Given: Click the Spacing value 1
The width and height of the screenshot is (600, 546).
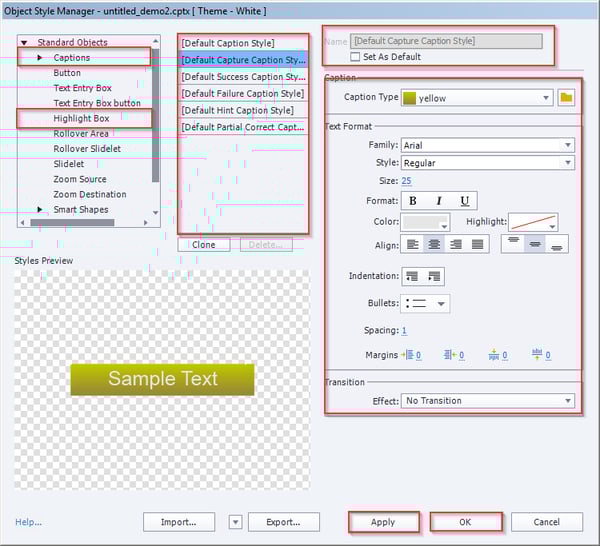Looking at the screenshot, I should point(404,330).
